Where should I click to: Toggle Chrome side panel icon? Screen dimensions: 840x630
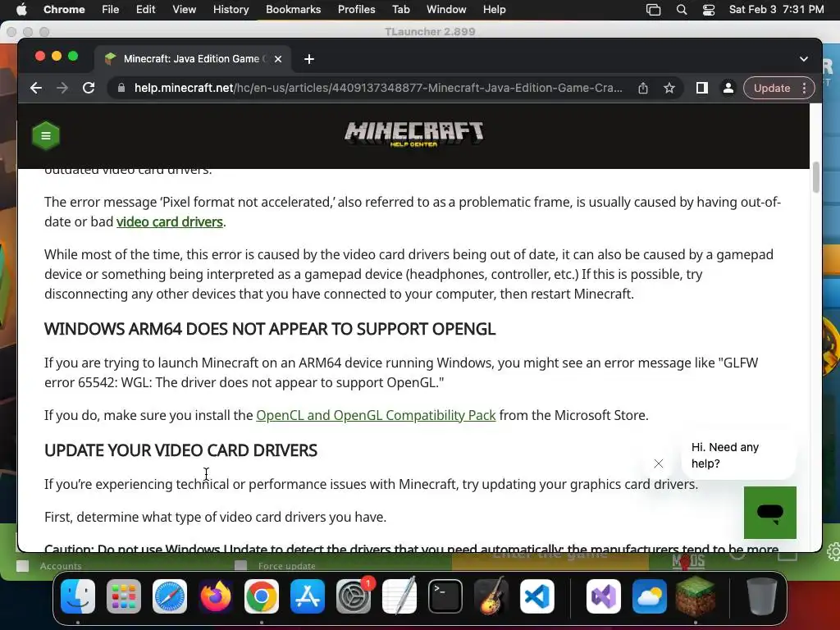tap(702, 88)
